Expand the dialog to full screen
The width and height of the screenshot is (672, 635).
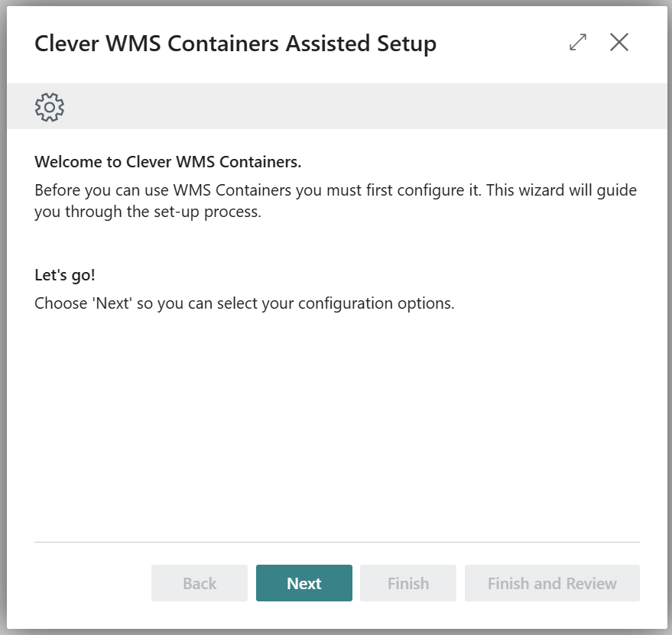[578, 43]
